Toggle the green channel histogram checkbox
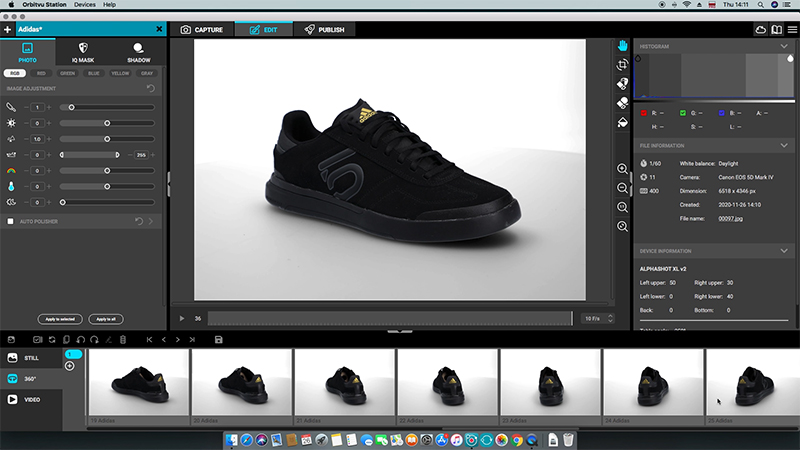The image size is (800, 450). (x=683, y=113)
